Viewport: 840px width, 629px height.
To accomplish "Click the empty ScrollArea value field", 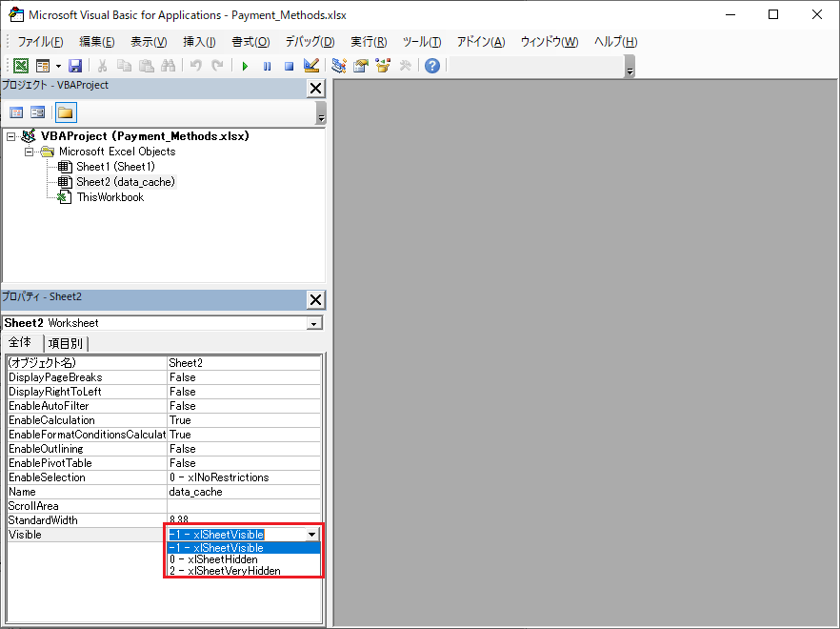I will coord(244,506).
